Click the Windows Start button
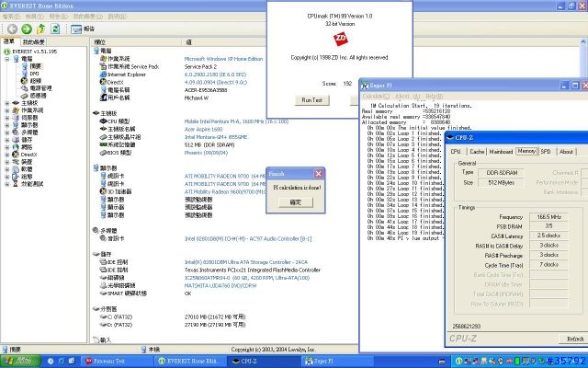 point(20,362)
